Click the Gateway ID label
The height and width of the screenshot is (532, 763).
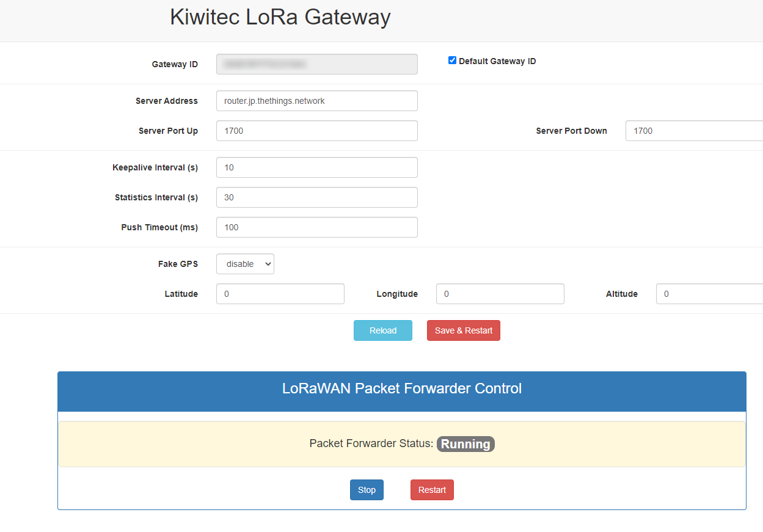point(175,64)
